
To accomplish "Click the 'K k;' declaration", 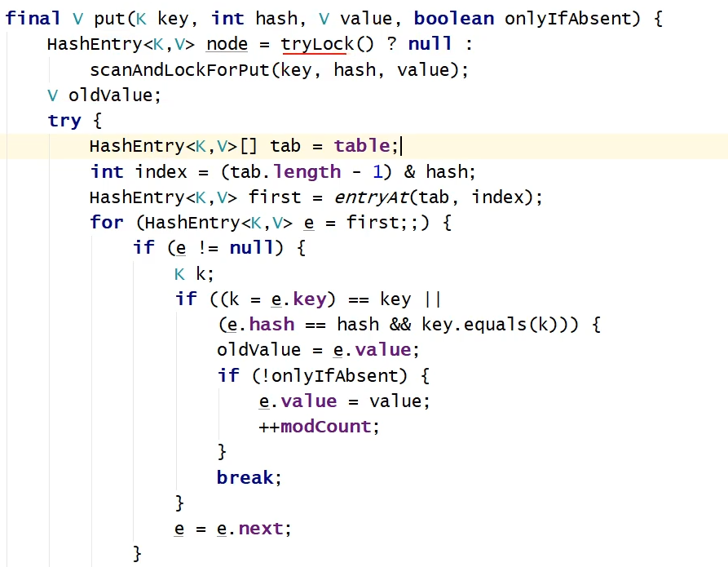I will click(194, 274).
